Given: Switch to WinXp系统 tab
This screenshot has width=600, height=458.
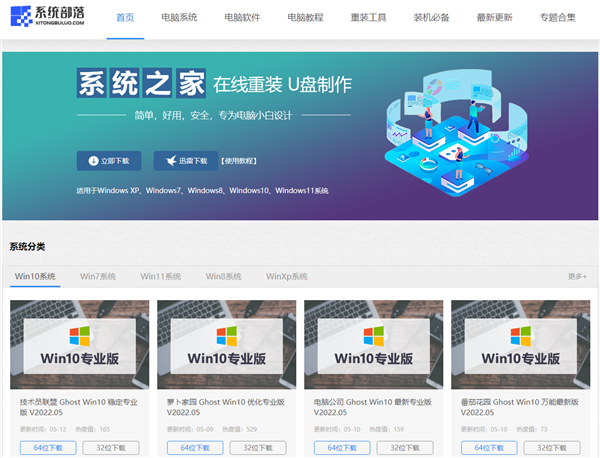Looking at the screenshot, I should [x=287, y=276].
